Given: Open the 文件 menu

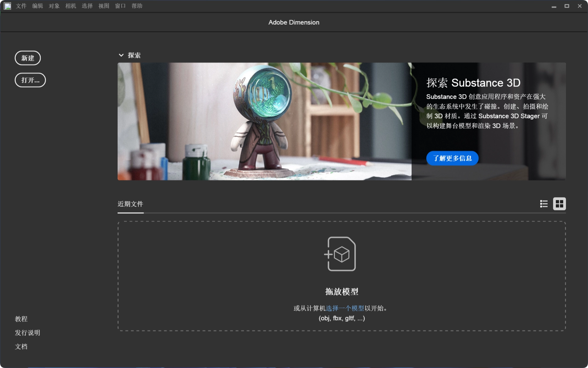Looking at the screenshot, I should (21, 6).
